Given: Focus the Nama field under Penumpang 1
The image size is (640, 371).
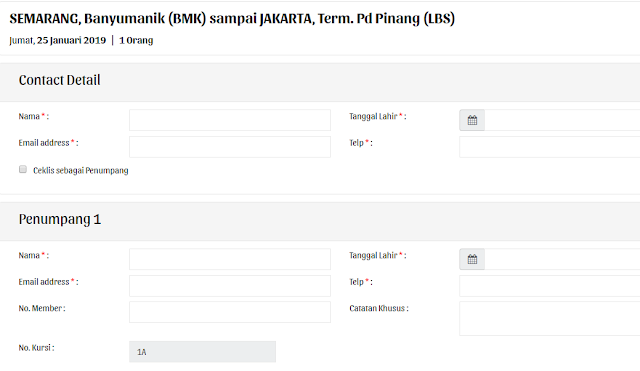Looking at the screenshot, I should (x=230, y=259).
